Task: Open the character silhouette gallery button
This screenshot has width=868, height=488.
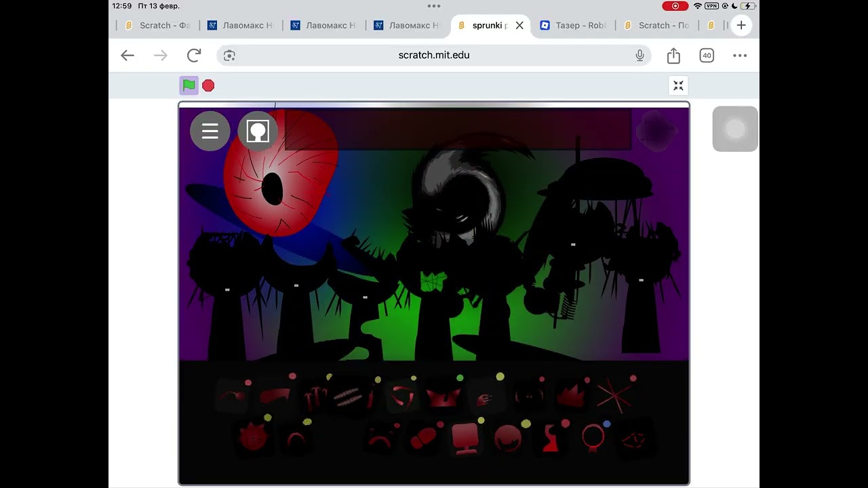Action: pyautogui.click(x=258, y=131)
